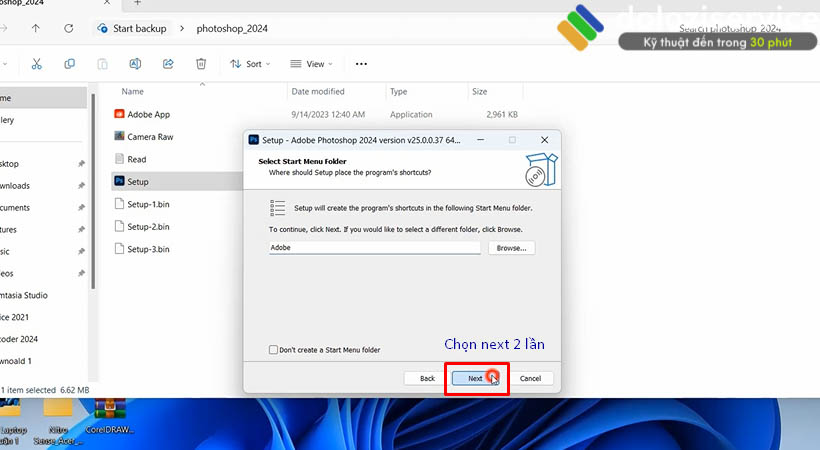The image size is (820, 450).
Task: Click the Paste icon in Explorer toolbar
Action: tap(102, 64)
